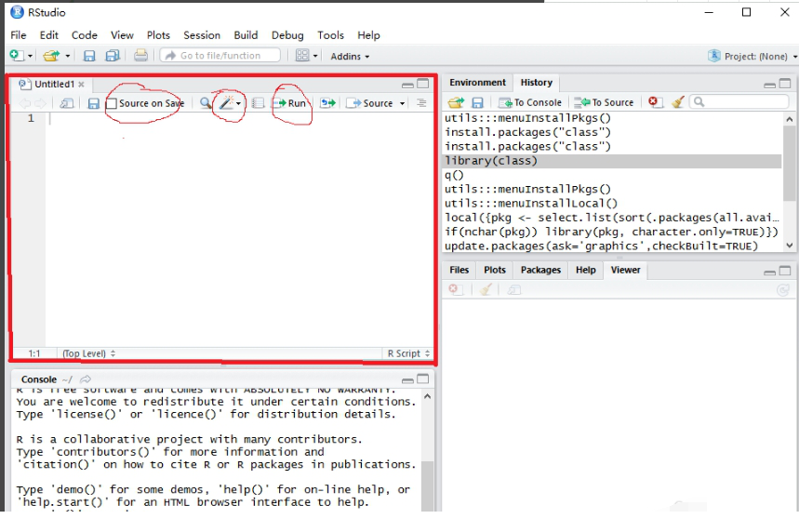Click Show in new window editor icon
This screenshot has width=799, height=532.
67,103
